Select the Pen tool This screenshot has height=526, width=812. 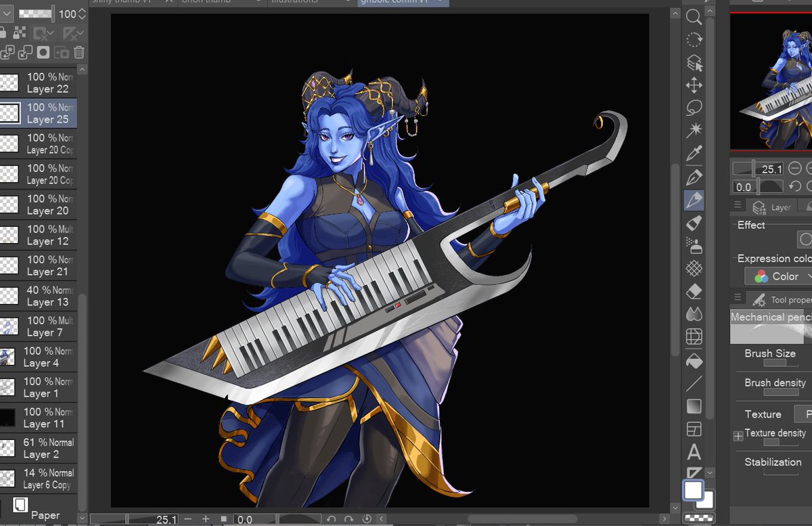tap(694, 177)
